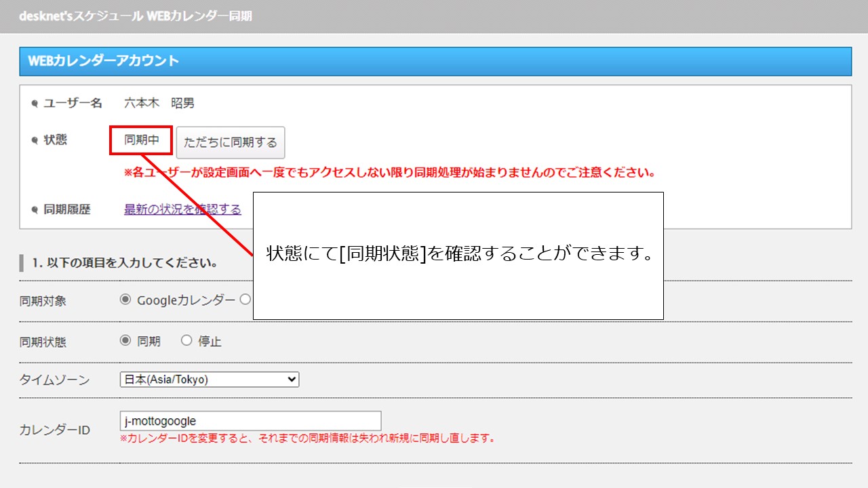
Task: Click the WEBカレンダーアカウント section header
Action: click(435, 61)
